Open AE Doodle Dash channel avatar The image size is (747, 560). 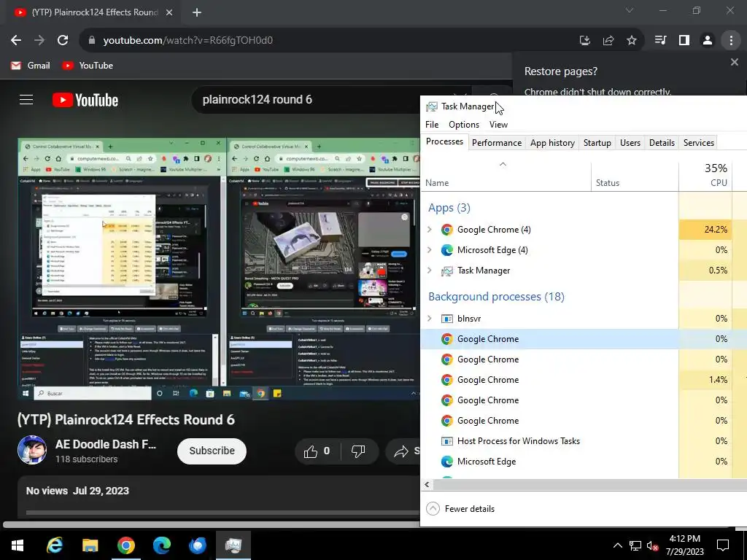click(32, 450)
